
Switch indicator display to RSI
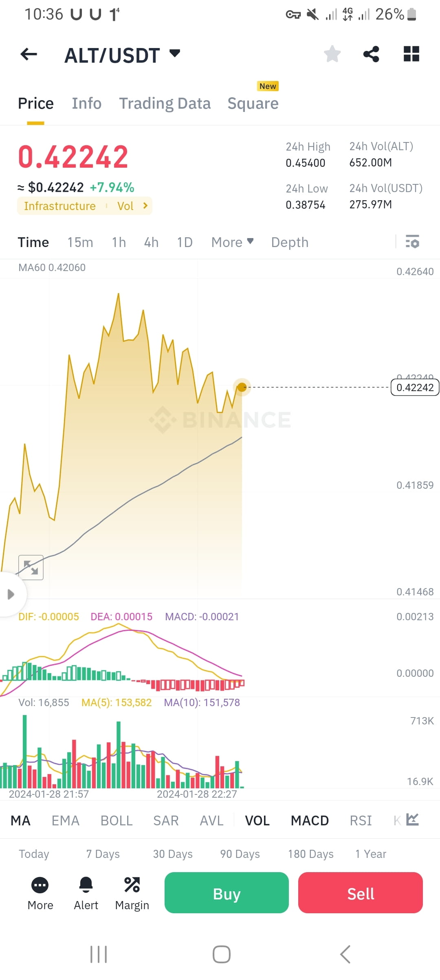361,820
